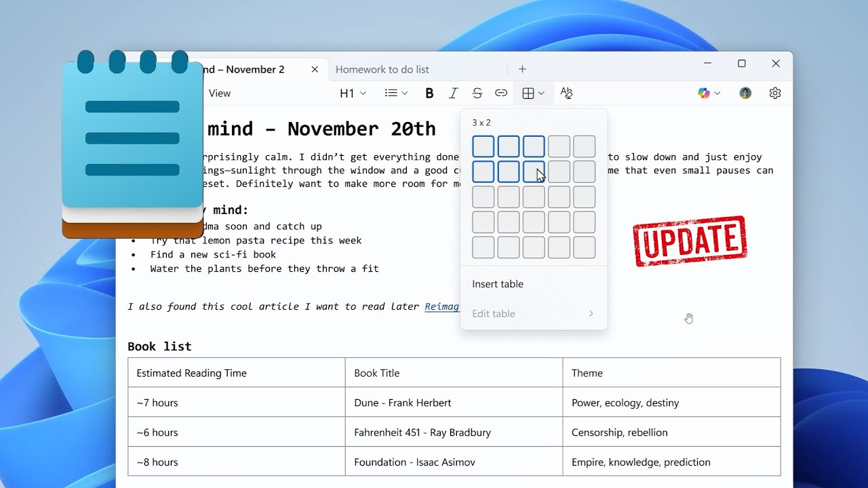Clear formatting with the A eraser icon
The height and width of the screenshot is (488, 868).
[566, 94]
